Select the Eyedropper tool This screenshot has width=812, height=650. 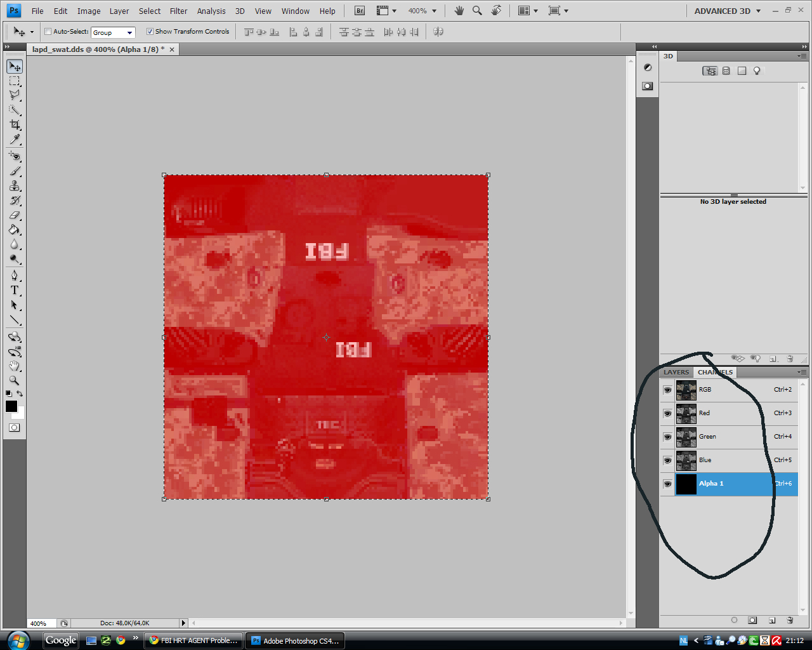tap(15, 140)
